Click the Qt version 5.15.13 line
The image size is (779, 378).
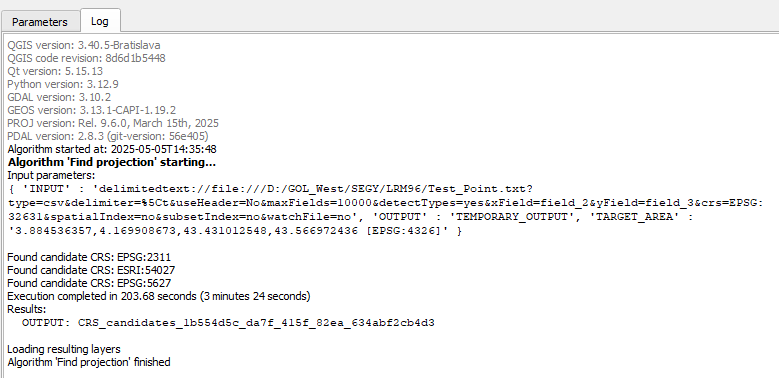point(55,71)
